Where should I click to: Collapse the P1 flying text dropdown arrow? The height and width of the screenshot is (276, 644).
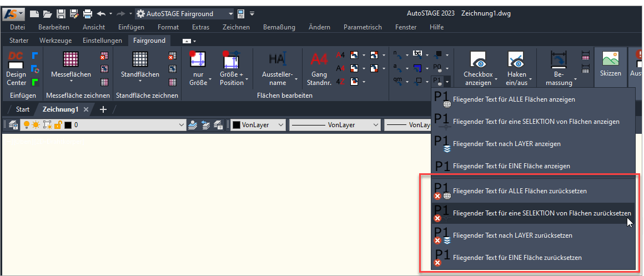tap(447, 81)
